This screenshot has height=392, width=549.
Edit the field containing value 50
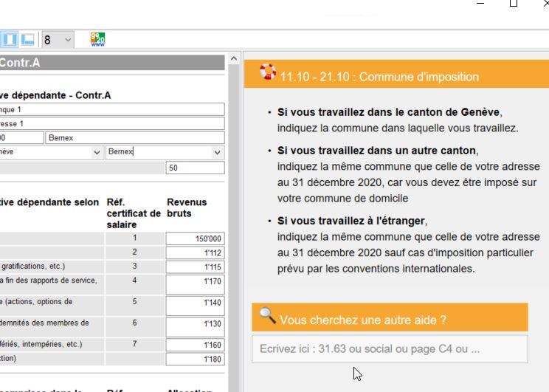coord(195,168)
